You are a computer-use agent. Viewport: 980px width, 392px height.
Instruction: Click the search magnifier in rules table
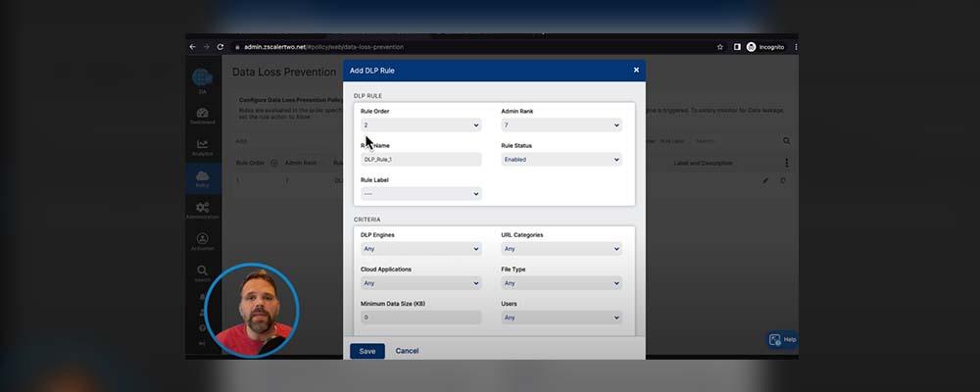pos(786,141)
